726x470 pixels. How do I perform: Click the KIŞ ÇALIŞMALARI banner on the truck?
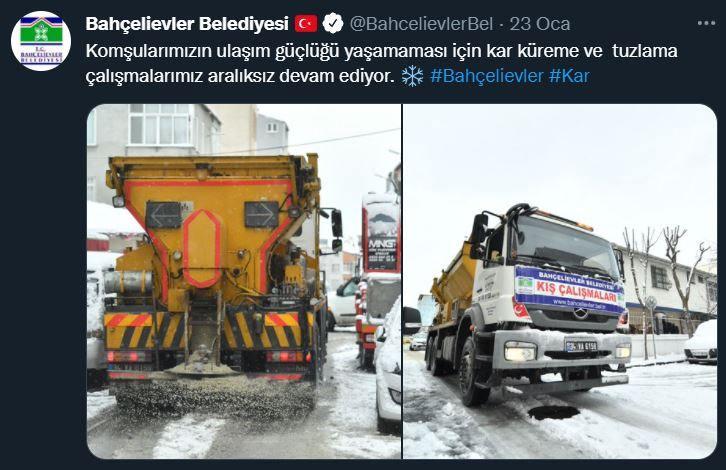coord(570,290)
